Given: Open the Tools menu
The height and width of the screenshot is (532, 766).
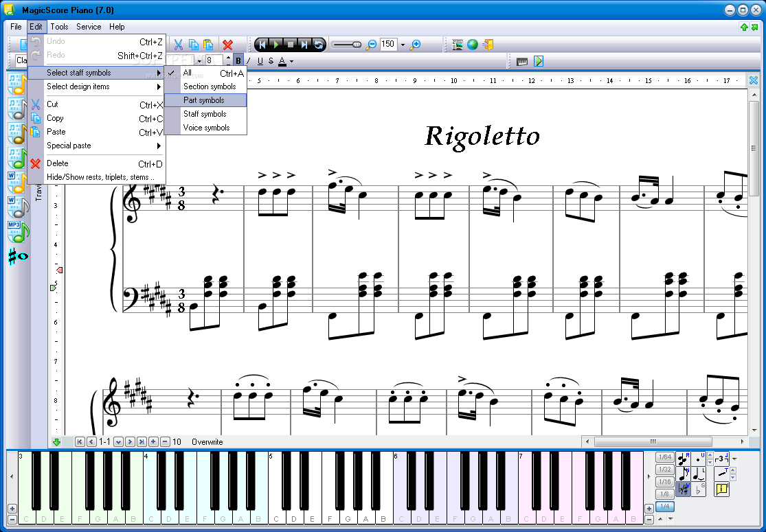Looking at the screenshot, I should [59, 27].
